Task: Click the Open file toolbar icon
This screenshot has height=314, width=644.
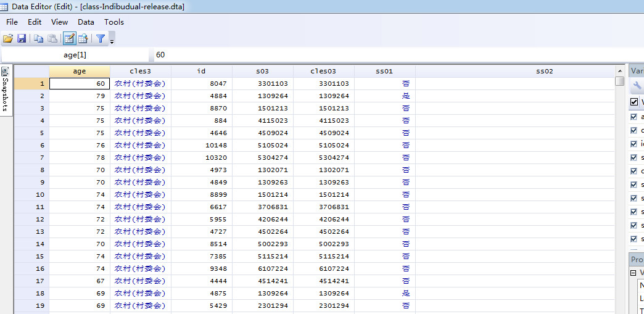Action: click(x=8, y=38)
